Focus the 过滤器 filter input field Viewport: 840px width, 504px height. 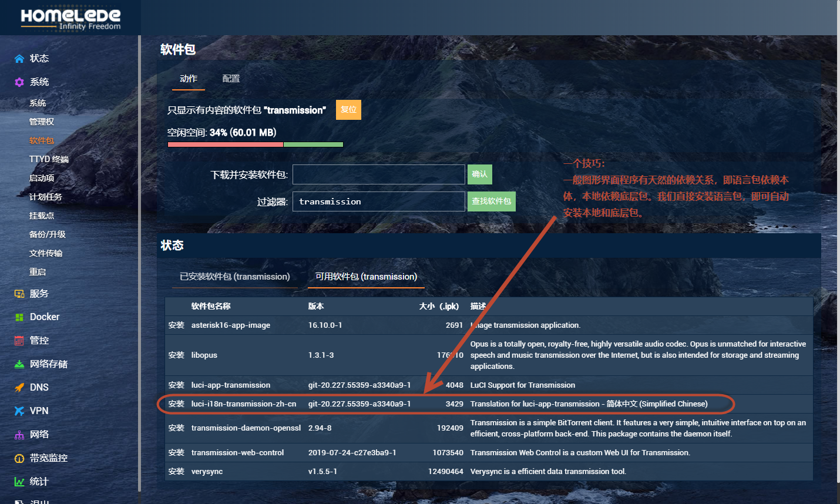pyautogui.click(x=379, y=201)
